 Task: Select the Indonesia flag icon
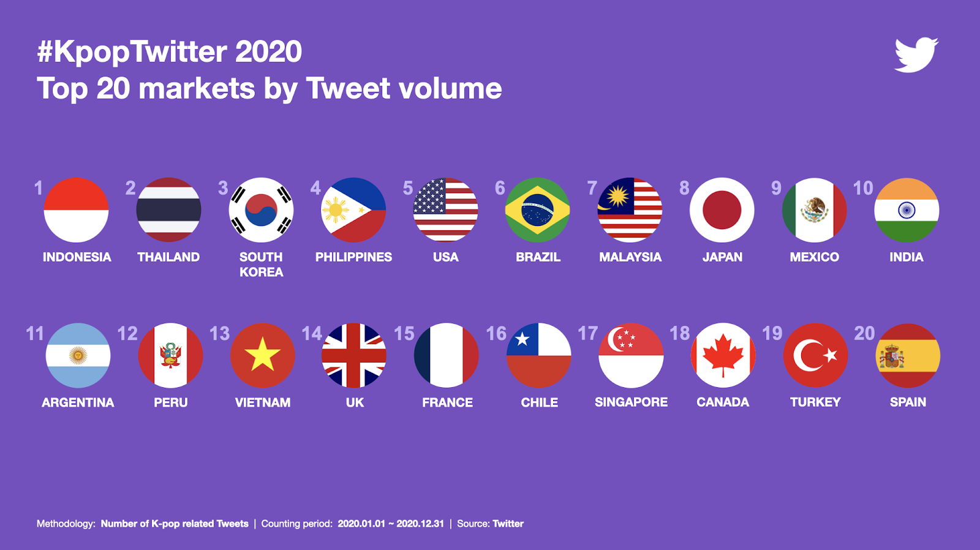coord(77,210)
